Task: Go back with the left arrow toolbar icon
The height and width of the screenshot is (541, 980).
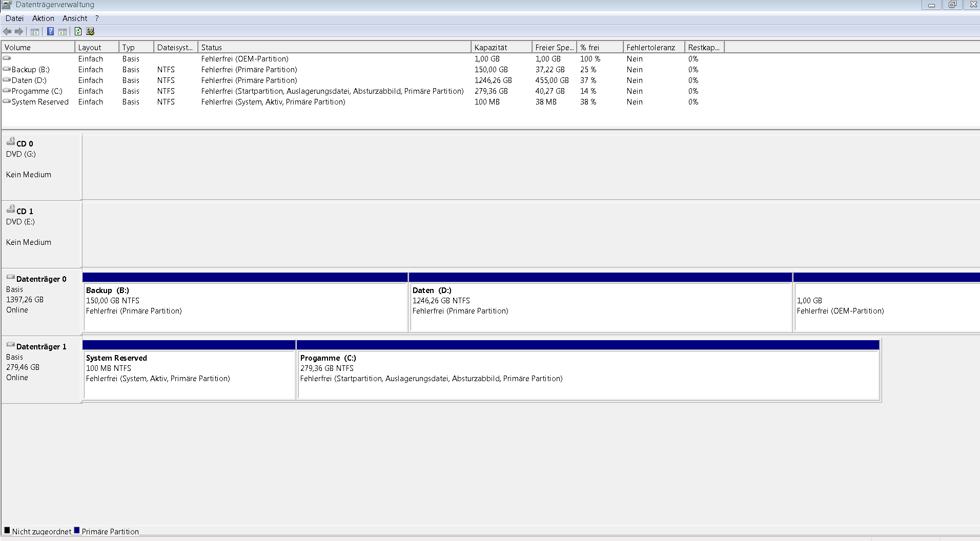Action: pyautogui.click(x=7, y=31)
